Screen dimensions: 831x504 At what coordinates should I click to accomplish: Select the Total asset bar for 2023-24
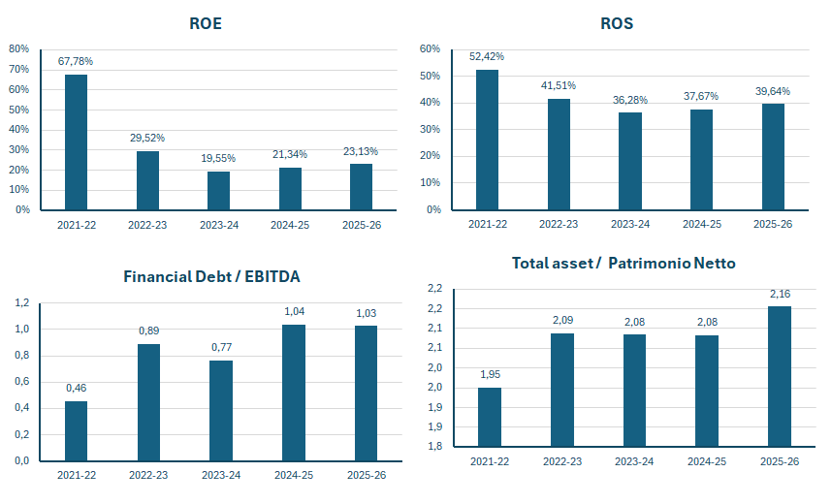[634, 391]
